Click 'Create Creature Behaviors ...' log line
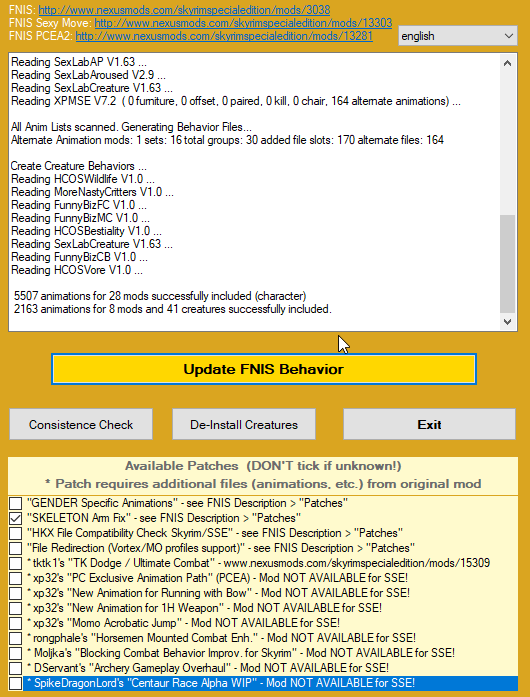The image size is (530, 697). tap(79, 166)
